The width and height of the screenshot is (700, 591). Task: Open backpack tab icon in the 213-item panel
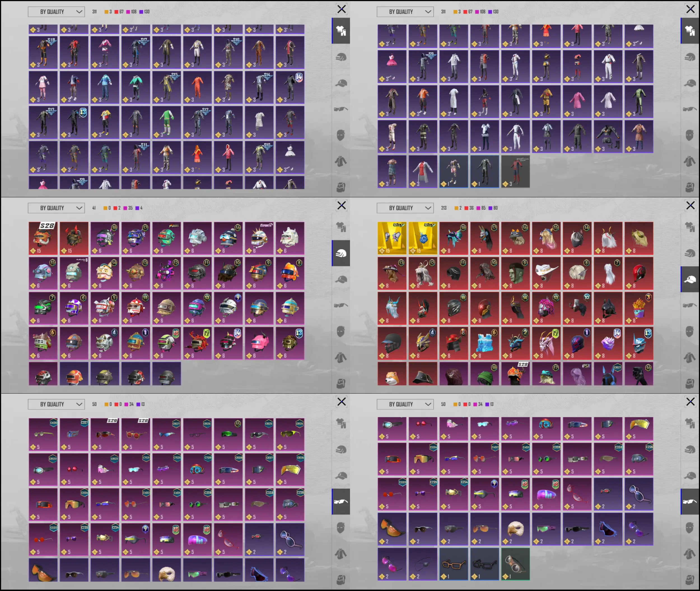[690, 383]
